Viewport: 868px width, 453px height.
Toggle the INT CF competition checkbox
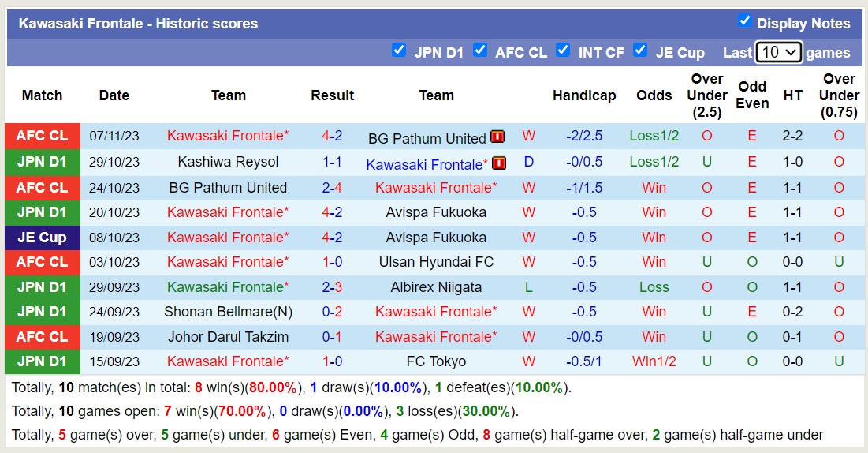[563, 51]
